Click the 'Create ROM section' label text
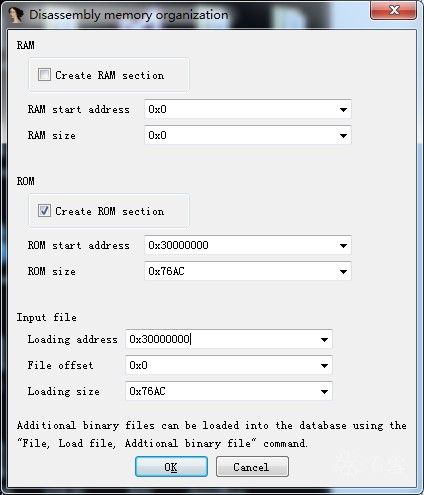Screen dimensions: 424x495 tap(110, 211)
